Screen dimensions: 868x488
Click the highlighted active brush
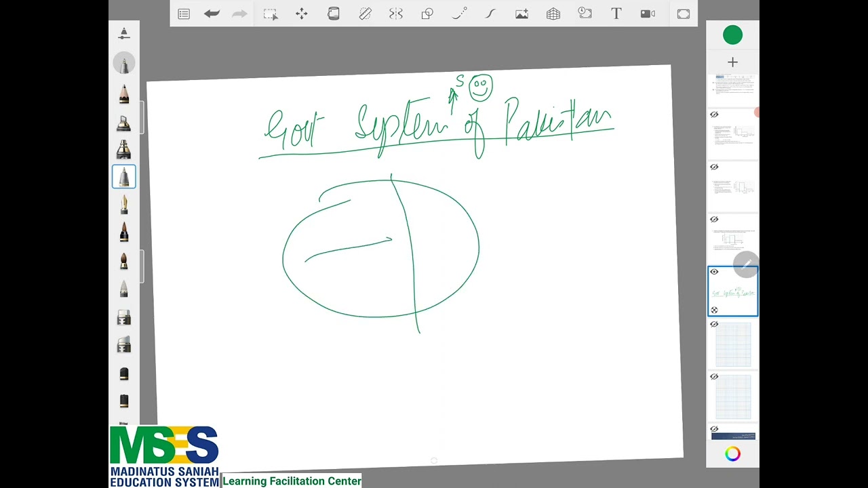(124, 177)
